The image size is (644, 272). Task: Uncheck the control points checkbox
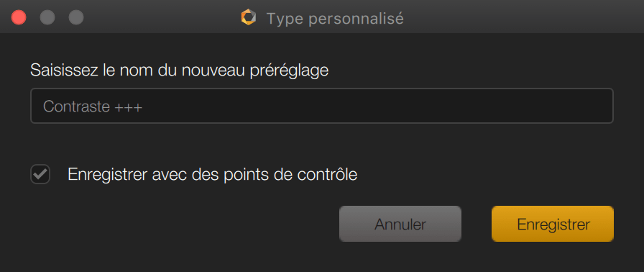40,174
